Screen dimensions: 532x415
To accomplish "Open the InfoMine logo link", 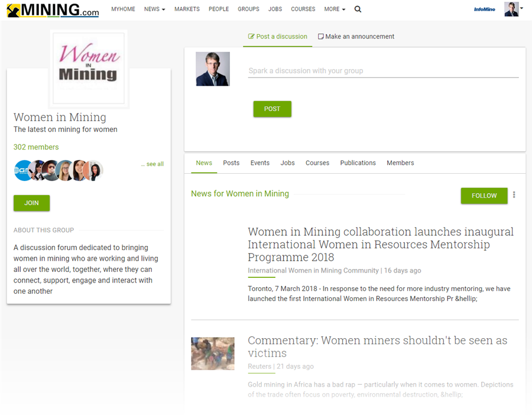I will pos(484,9).
